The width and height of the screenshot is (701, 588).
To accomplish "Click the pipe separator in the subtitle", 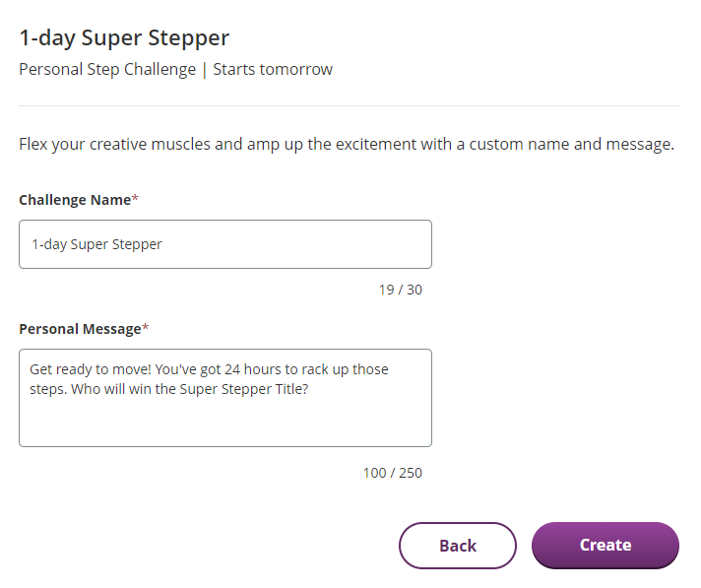I will click(x=205, y=70).
